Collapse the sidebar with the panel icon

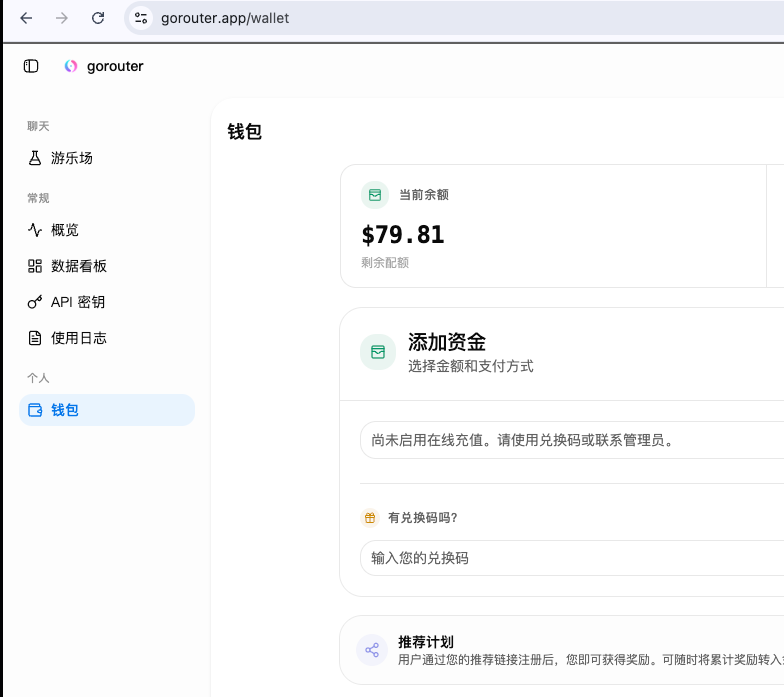(31, 66)
